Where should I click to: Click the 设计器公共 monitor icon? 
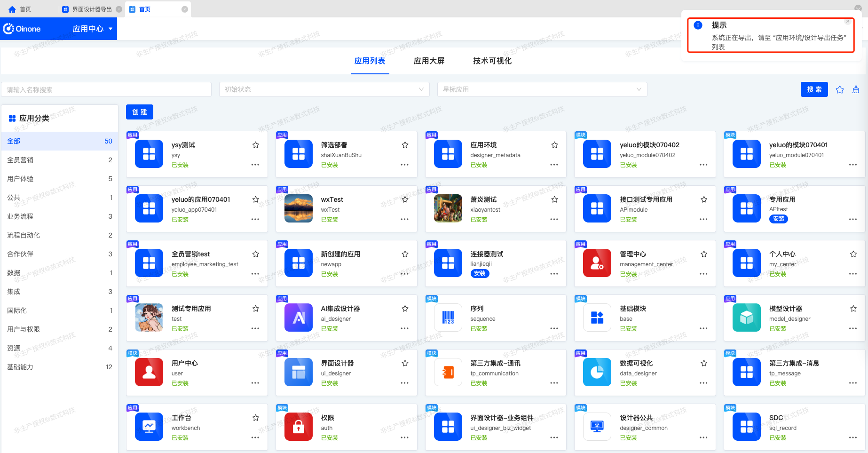(x=597, y=427)
